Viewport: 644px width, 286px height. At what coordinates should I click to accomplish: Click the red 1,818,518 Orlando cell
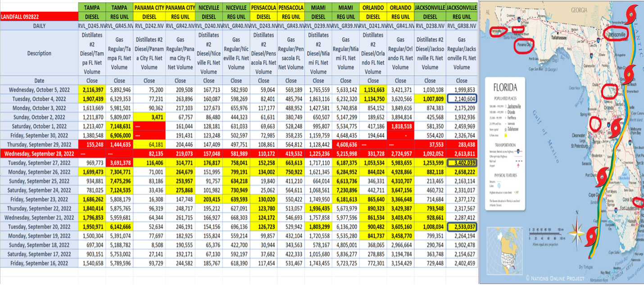(400, 126)
